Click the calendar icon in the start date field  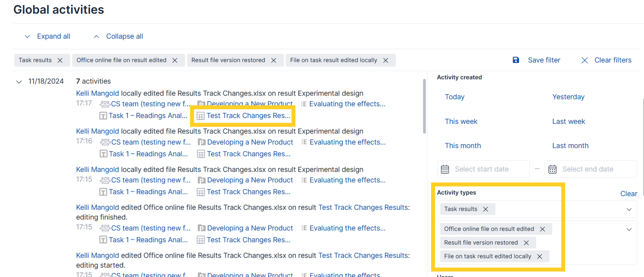pos(445,169)
